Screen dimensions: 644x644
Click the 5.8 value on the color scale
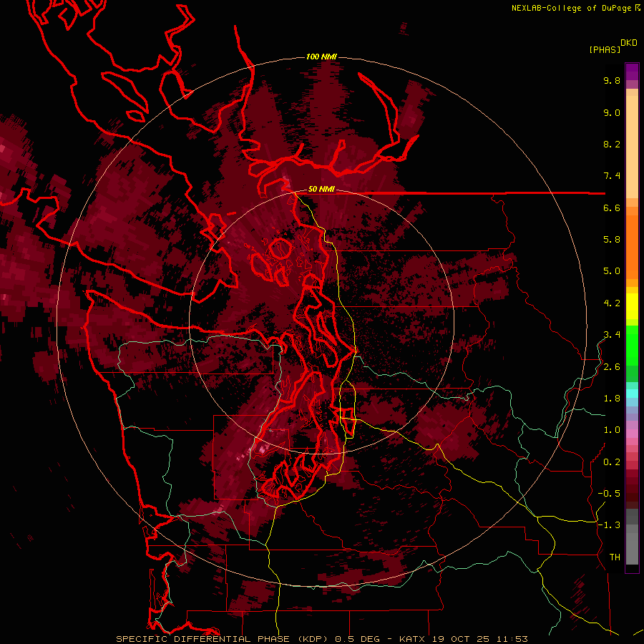[x=612, y=240]
